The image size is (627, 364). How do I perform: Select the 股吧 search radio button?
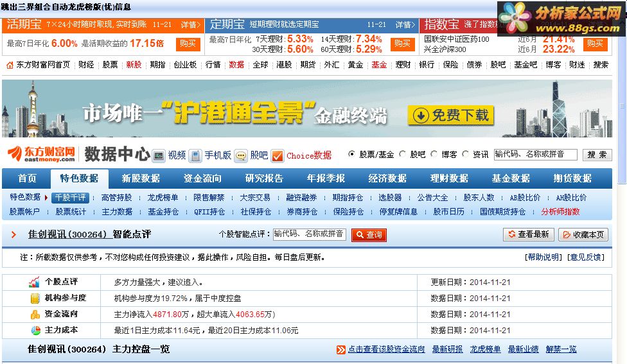(x=402, y=154)
